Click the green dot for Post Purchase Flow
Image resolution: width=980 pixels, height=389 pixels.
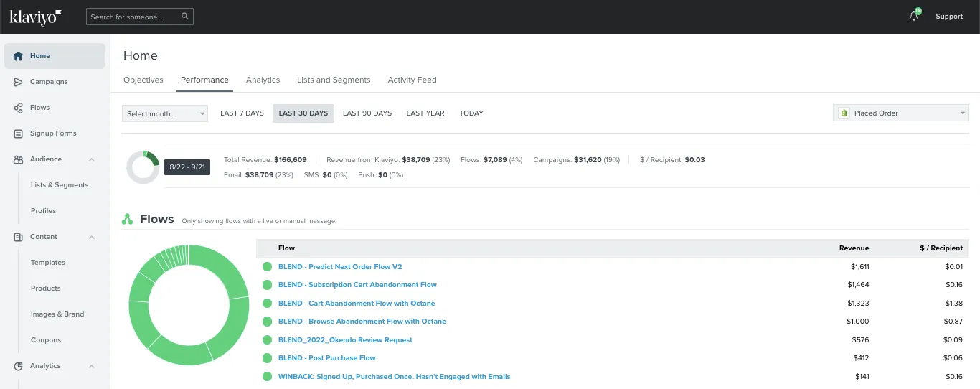[x=267, y=358]
